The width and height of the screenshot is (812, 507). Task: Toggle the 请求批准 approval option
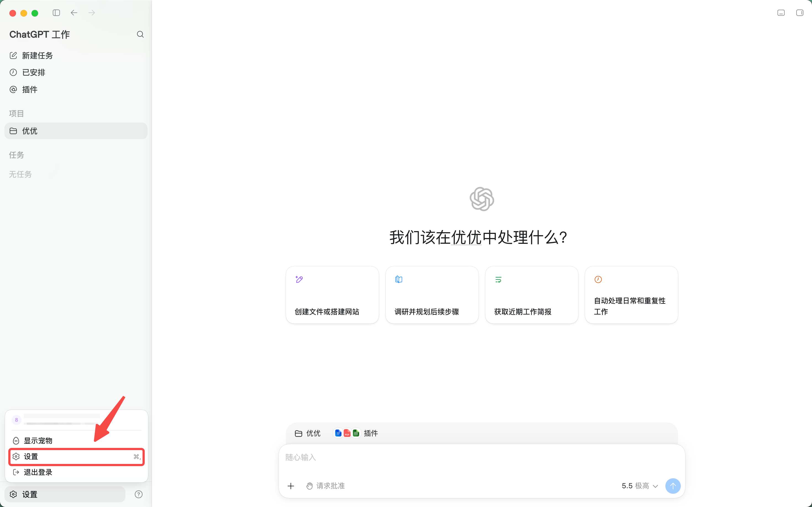pyautogui.click(x=325, y=486)
